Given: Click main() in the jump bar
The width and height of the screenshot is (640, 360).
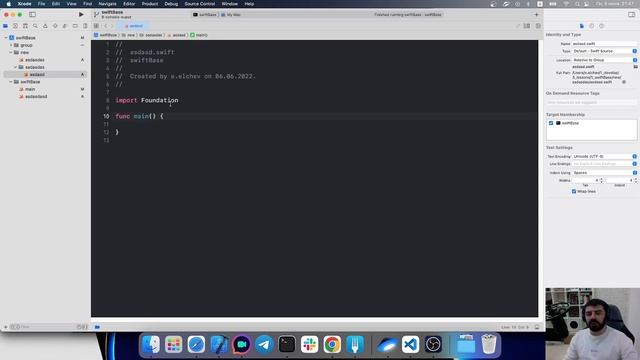Looking at the screenshot, I should pyautogui.click(x=199, y=35).
